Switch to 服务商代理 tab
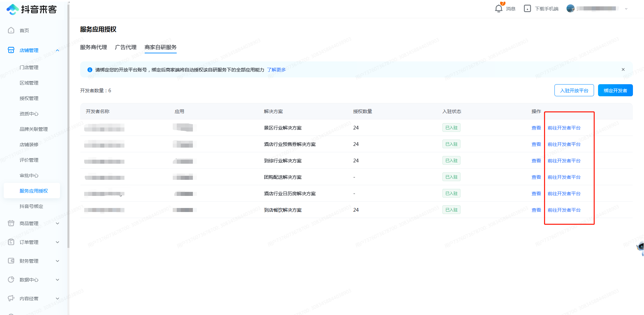This screenshot has width=644, height=315. coord(94,47)
